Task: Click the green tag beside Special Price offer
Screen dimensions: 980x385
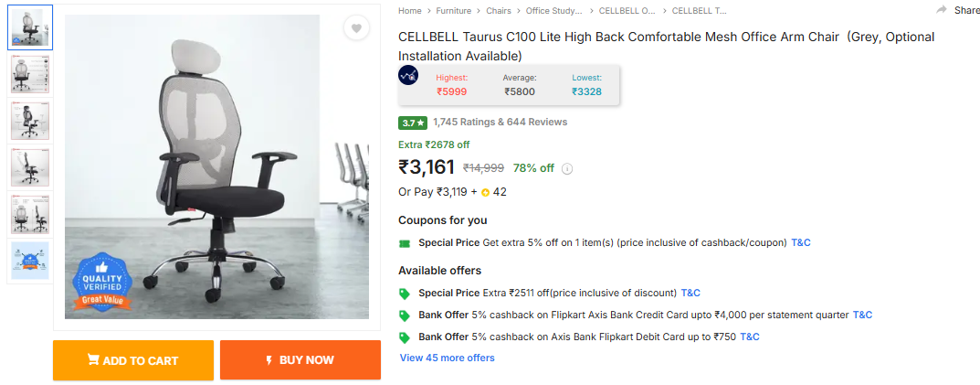Action: 405,294
